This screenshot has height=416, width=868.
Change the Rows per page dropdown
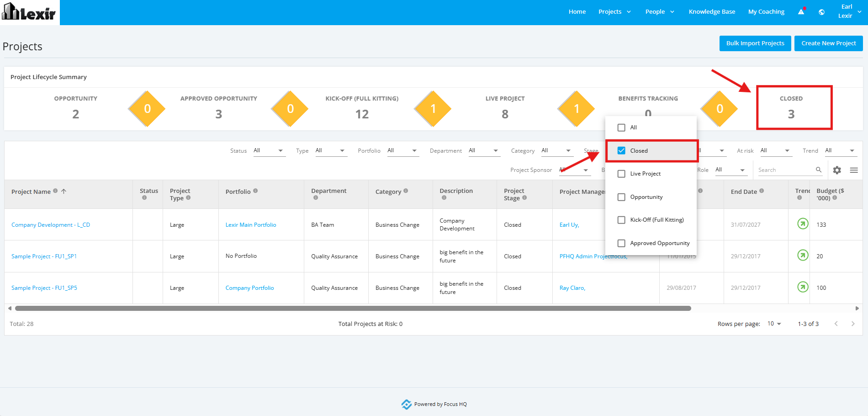[x=774, y=324]
